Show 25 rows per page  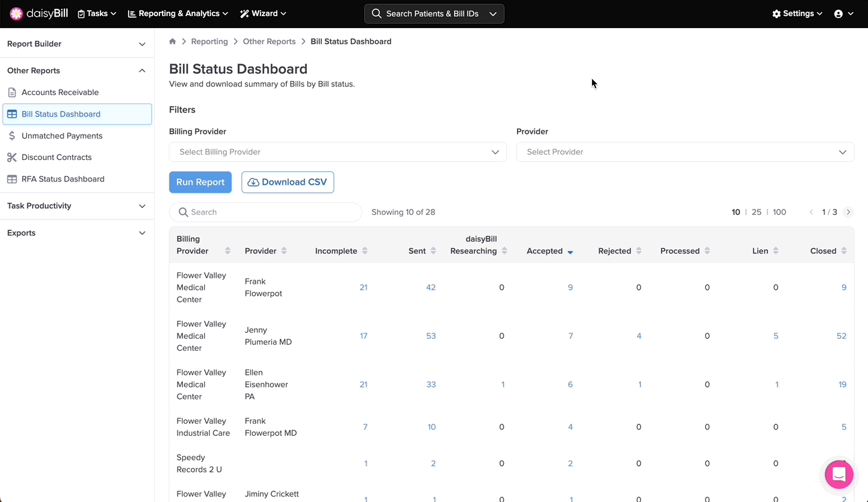coord(756,212)
